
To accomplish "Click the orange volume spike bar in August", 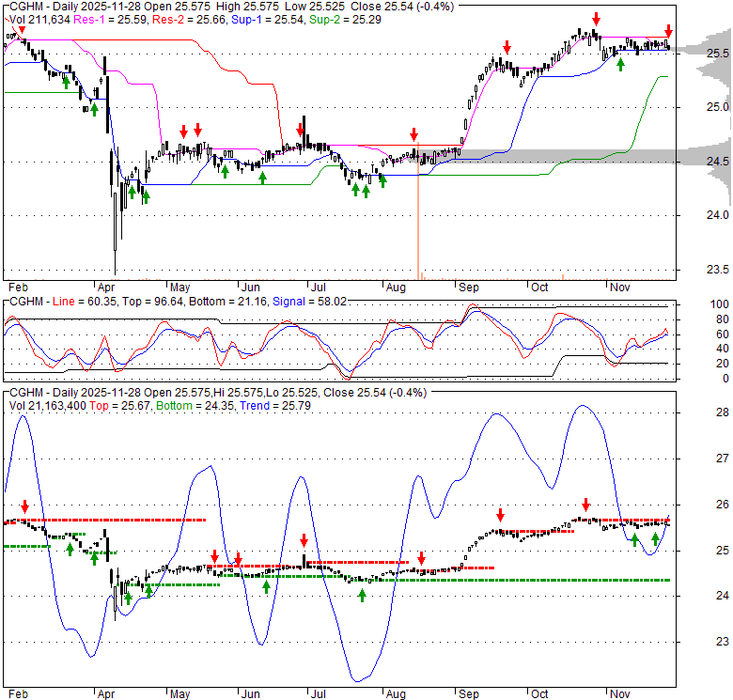I will [x=417, y=216].
